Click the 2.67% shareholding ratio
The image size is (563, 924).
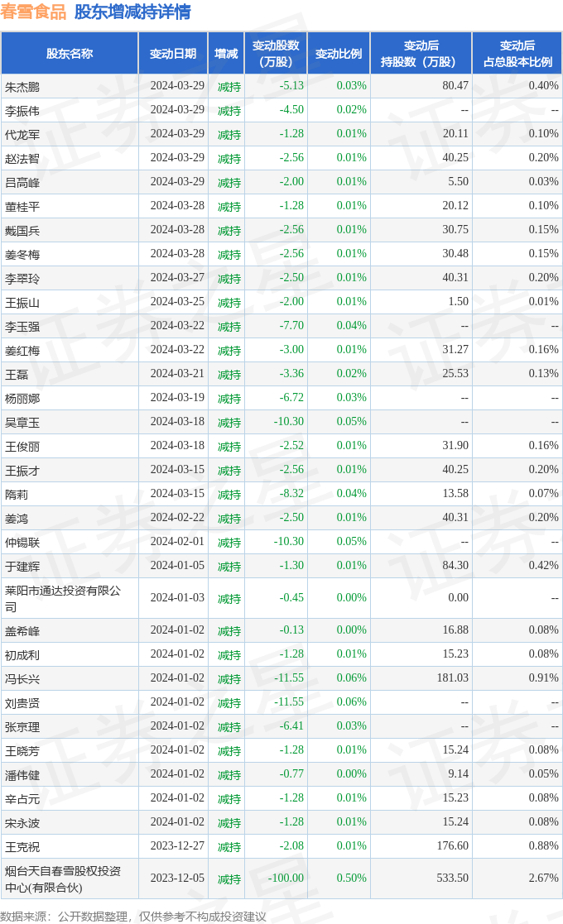(544, 878)
